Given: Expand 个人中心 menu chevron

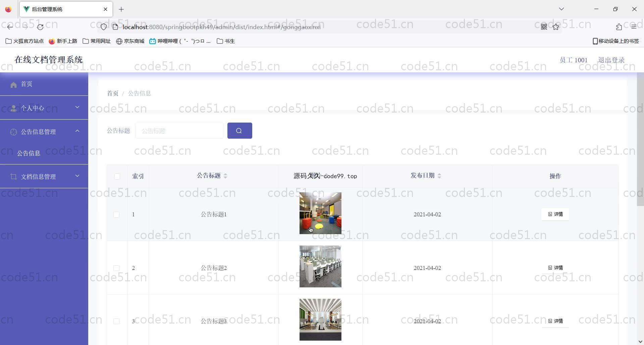Looking at the screenshot, I should (x=77, y=107).
